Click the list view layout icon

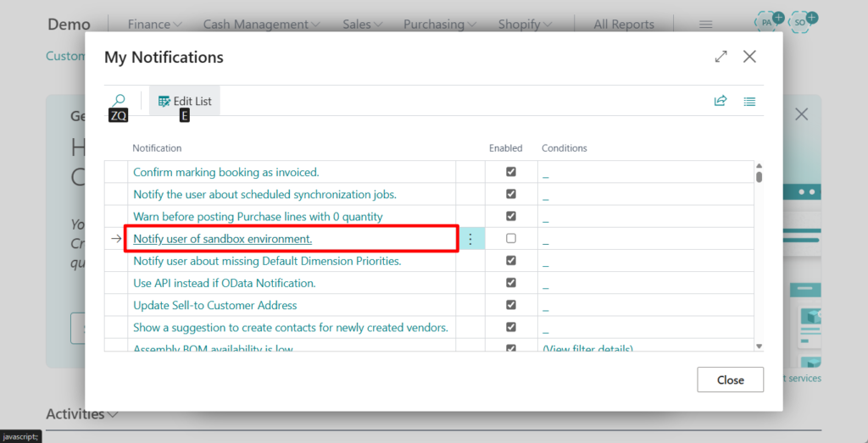coord(749,101)
